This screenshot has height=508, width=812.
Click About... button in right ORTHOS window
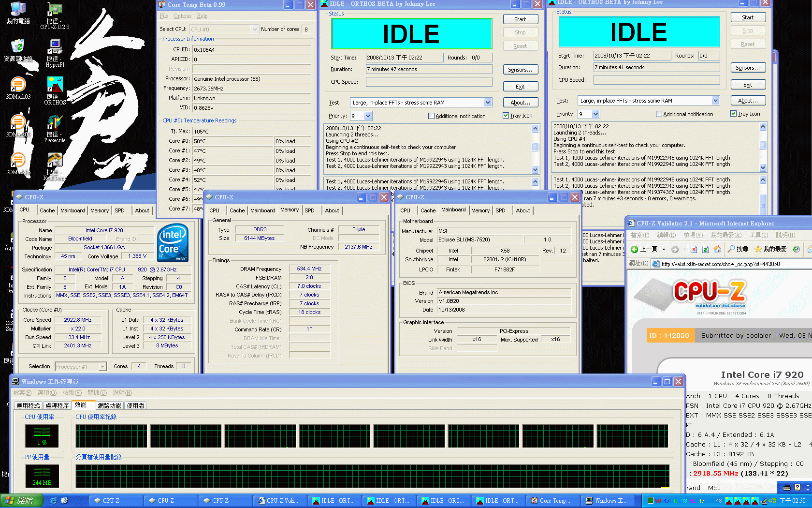coord(748,101)
